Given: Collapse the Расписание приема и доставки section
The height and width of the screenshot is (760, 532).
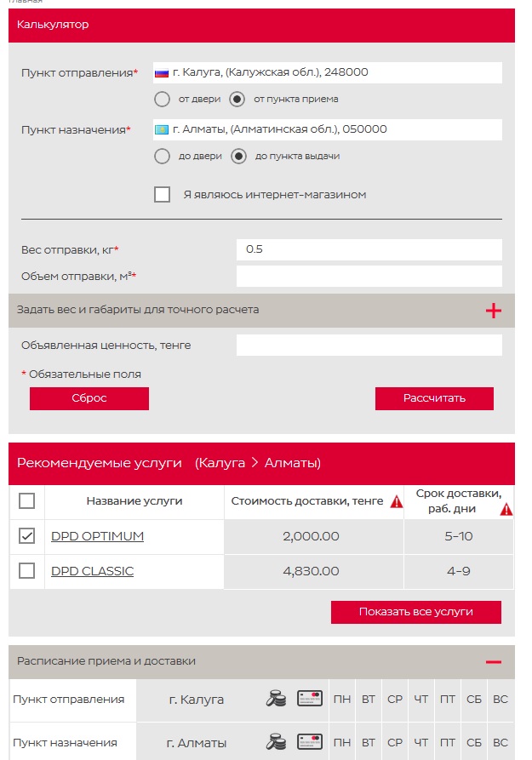Looking at the screenshot, I should click(493, 662).
